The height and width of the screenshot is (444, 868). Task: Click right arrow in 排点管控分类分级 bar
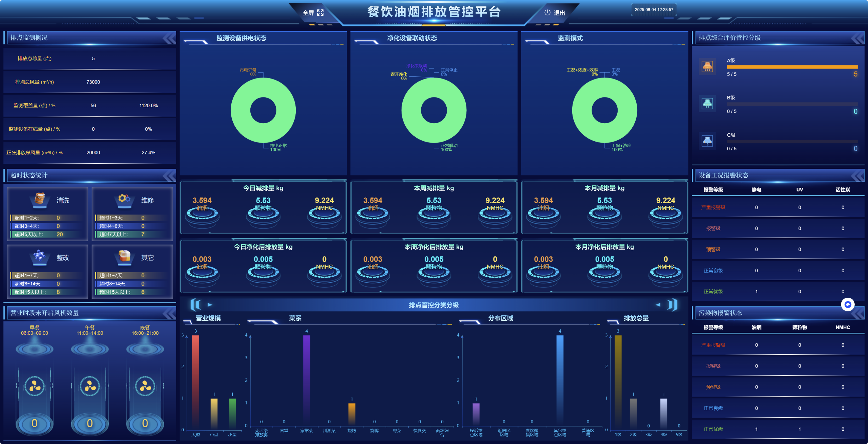tap(658, 305)
